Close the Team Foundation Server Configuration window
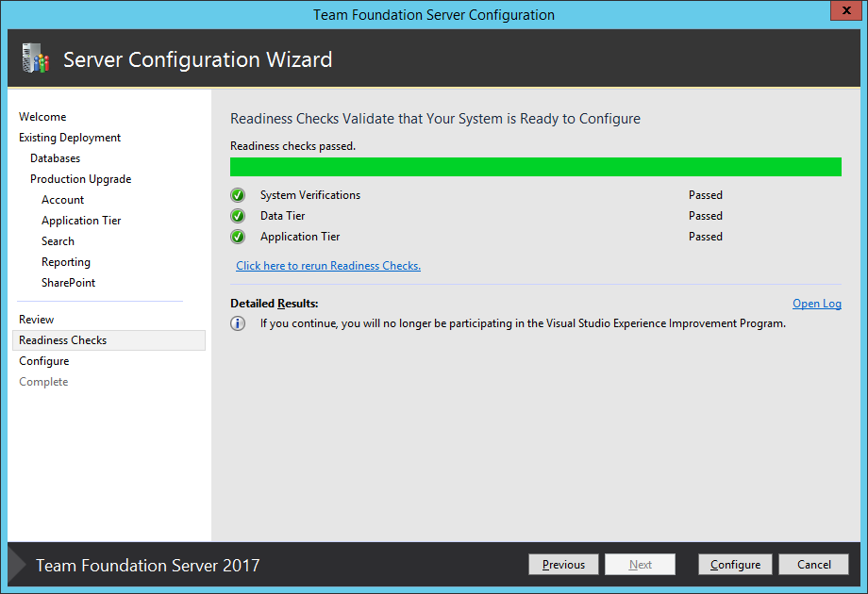Image resolution: width=868 pixels, height=594 pixels. (846, 10)
